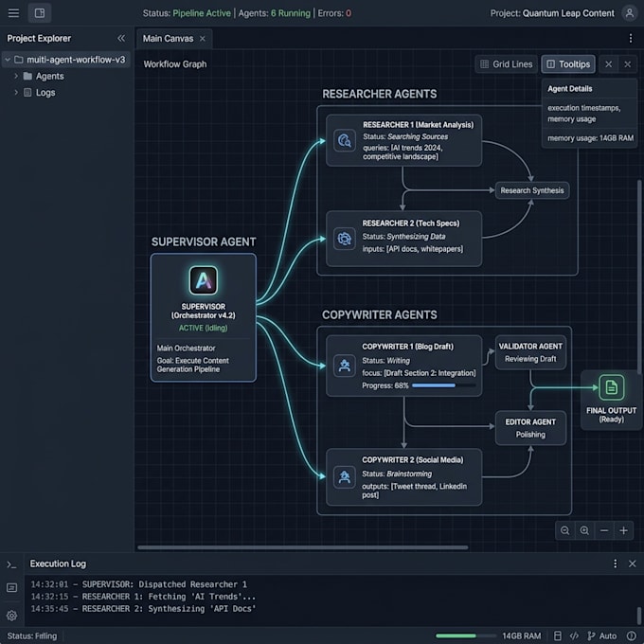The height and width of the screenshot is (644, 644).
Task: Toggle Tooltips display
Action: 568,64
